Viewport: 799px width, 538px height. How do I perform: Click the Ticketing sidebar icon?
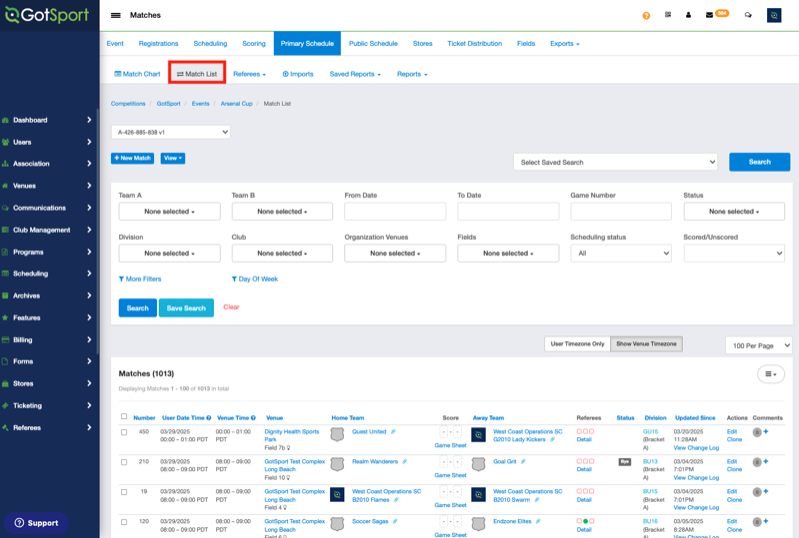click(5, 406)
